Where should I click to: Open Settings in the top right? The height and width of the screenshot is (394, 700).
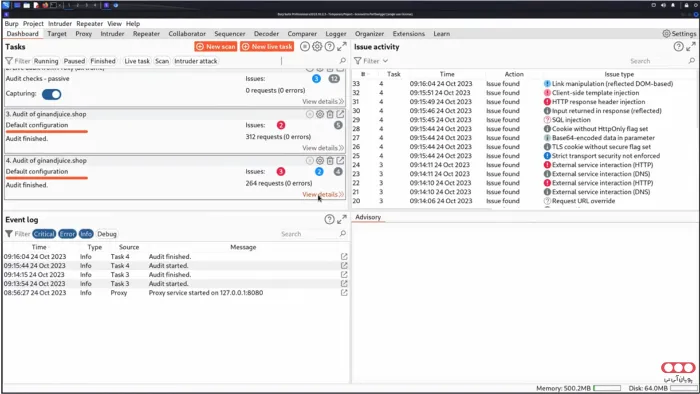[679, 33]
